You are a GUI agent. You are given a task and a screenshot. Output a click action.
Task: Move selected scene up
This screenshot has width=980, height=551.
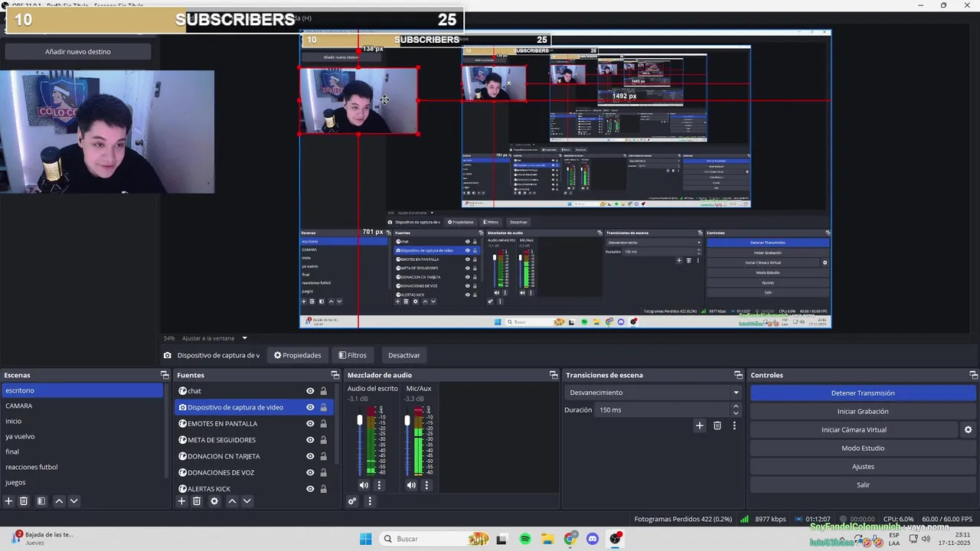click(x=59, y=501)
